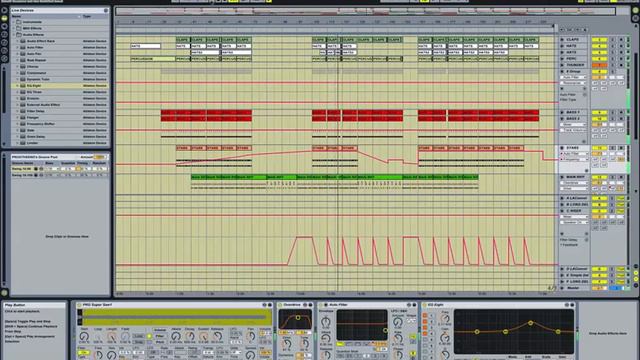The width and height of the screenshot is (640, 360).
Task: Open the STABS track Auto Filter device chooser
Action: tap(573, 154)
